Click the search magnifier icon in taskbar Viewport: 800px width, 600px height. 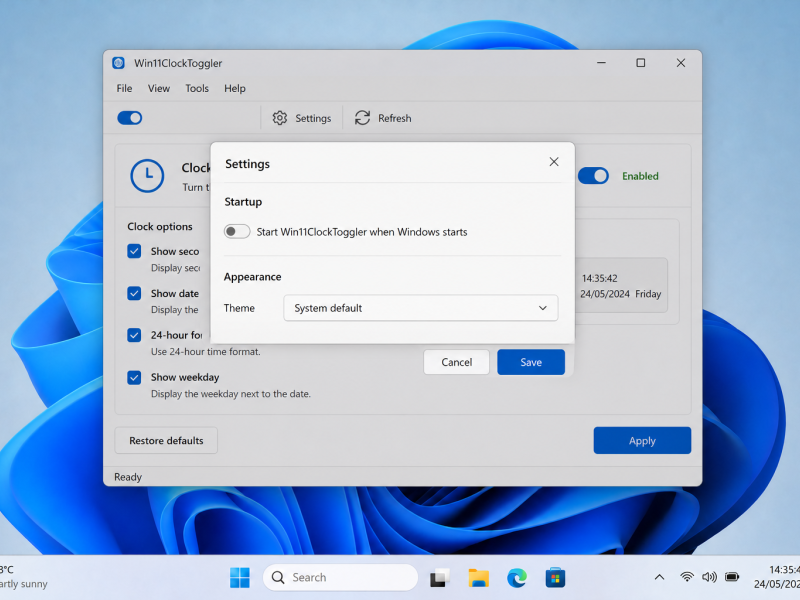click(278, 578)
